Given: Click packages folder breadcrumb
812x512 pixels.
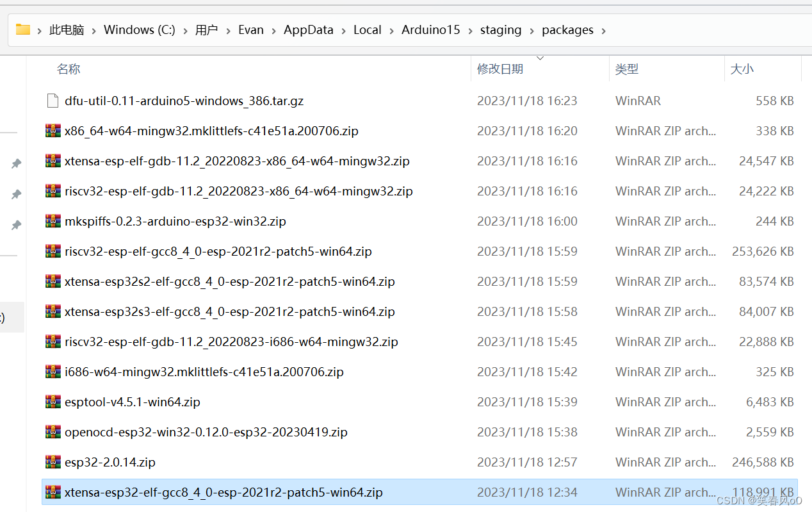Looking at the screenshot, I should point(567,30).
